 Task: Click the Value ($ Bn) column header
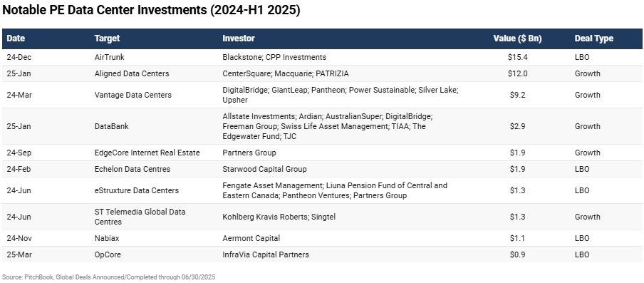pos(517,38)
